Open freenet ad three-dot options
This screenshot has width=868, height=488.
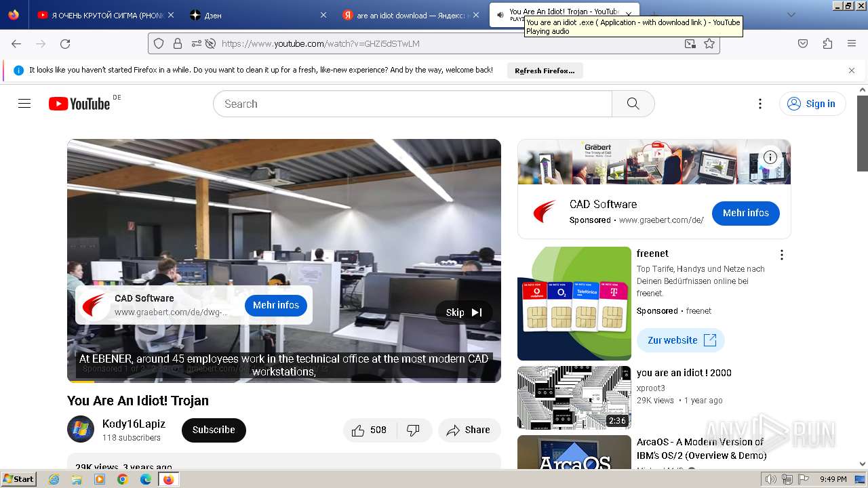782,255
